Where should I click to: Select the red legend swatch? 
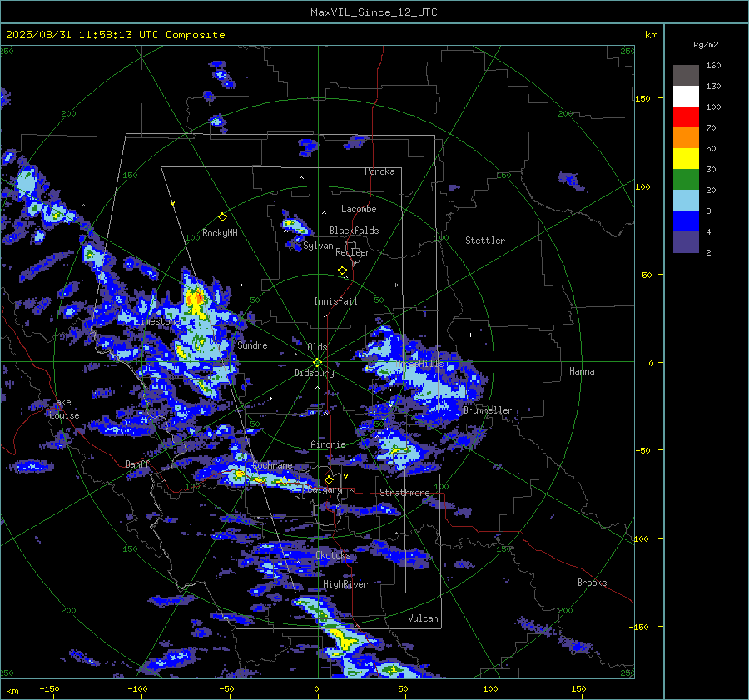[x=686, y=117]
